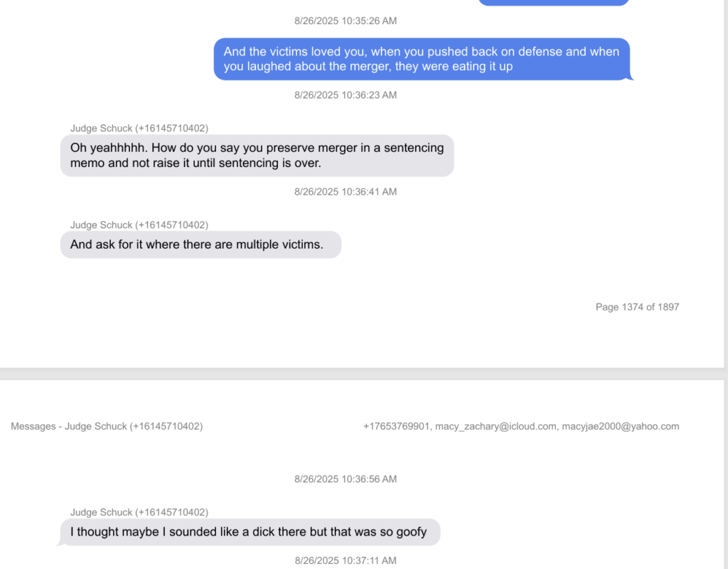Click the sender label above "And ask for it"

[139, 225]
